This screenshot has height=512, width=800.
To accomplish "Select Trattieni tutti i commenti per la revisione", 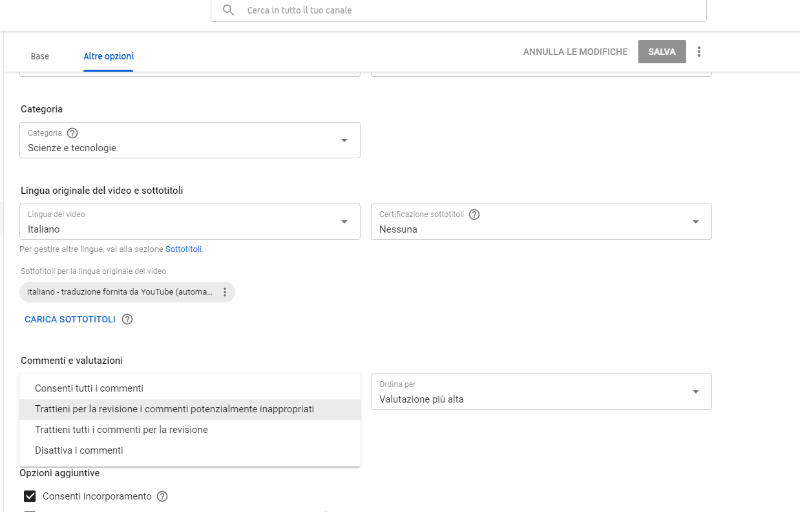I will 121,430.
